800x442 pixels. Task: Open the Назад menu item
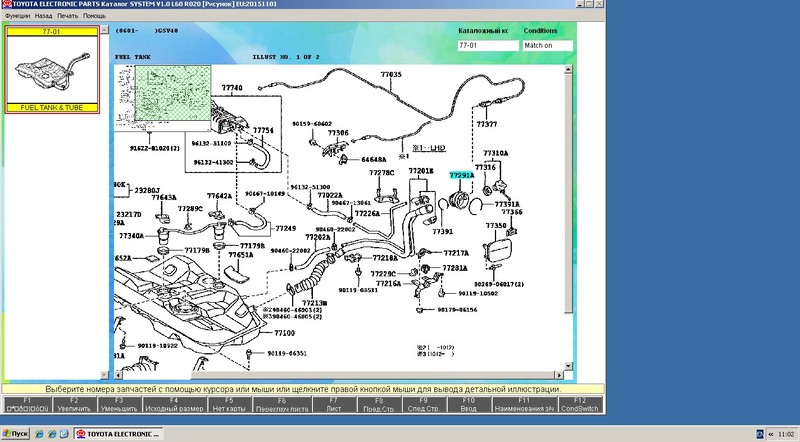[43, 16]
